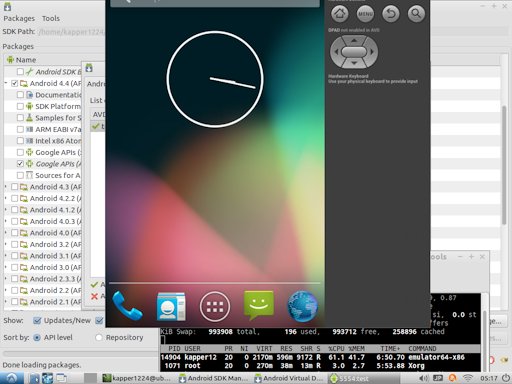Check the Documentation package checkbox

point(20,95)
